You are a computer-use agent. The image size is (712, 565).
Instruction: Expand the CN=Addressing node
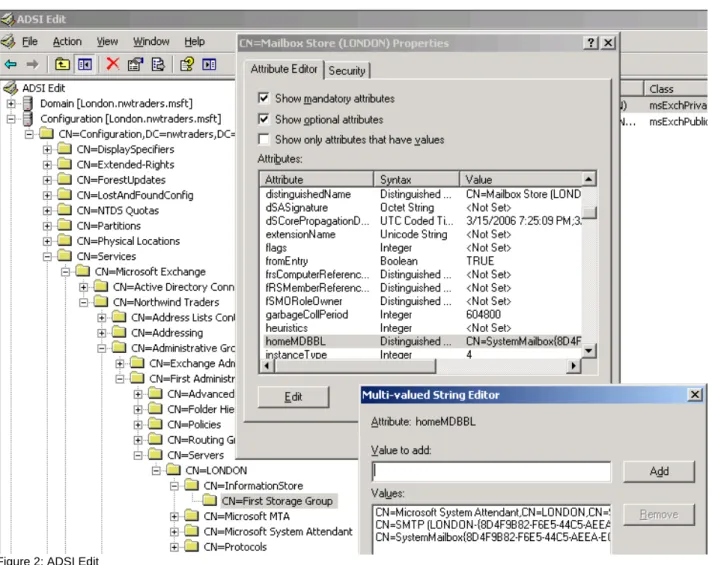coord(102,332)
